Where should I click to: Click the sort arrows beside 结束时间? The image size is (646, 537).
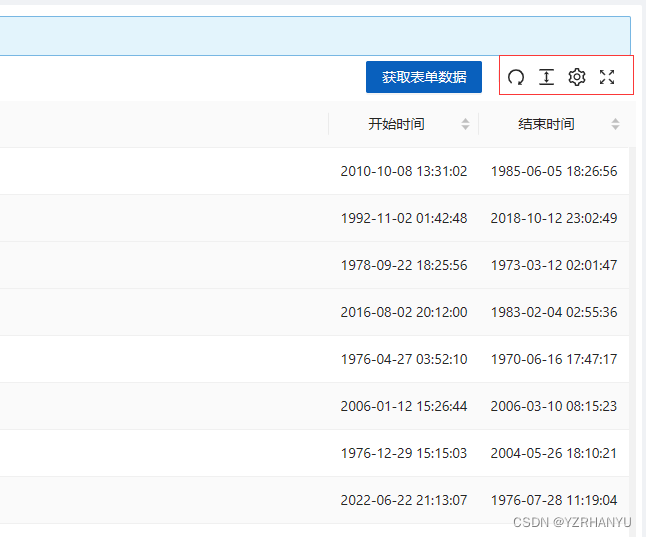click(x=616, y=124)
